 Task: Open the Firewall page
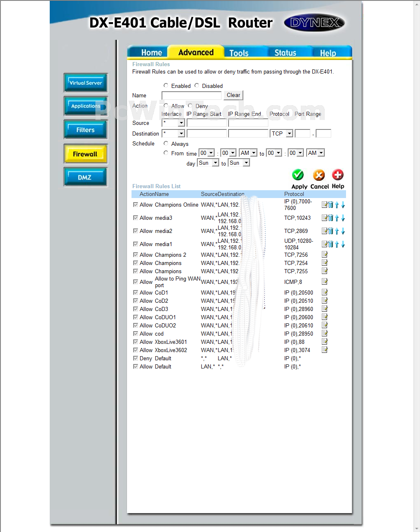(x=85, y=154)
